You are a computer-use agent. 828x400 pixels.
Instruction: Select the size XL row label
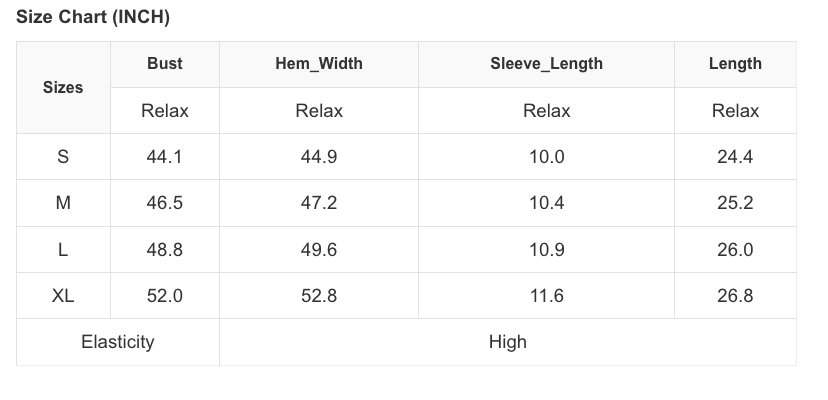tap(63, 296)
